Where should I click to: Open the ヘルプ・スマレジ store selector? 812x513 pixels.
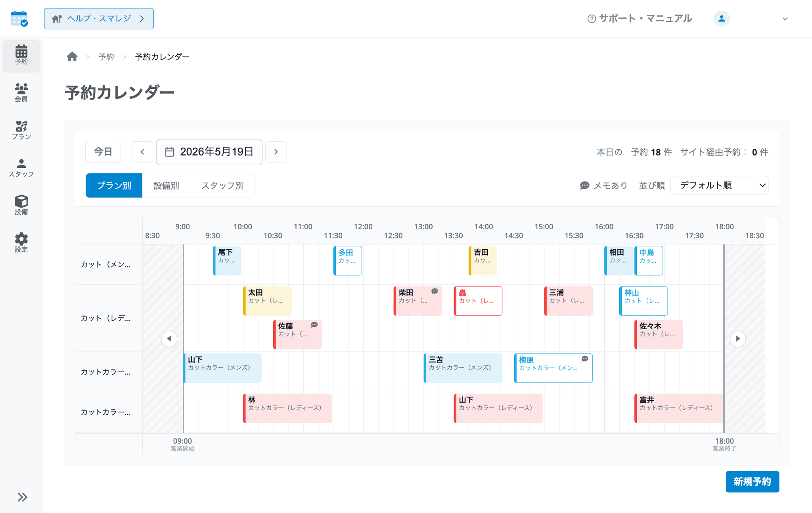(x=99, y=19)
